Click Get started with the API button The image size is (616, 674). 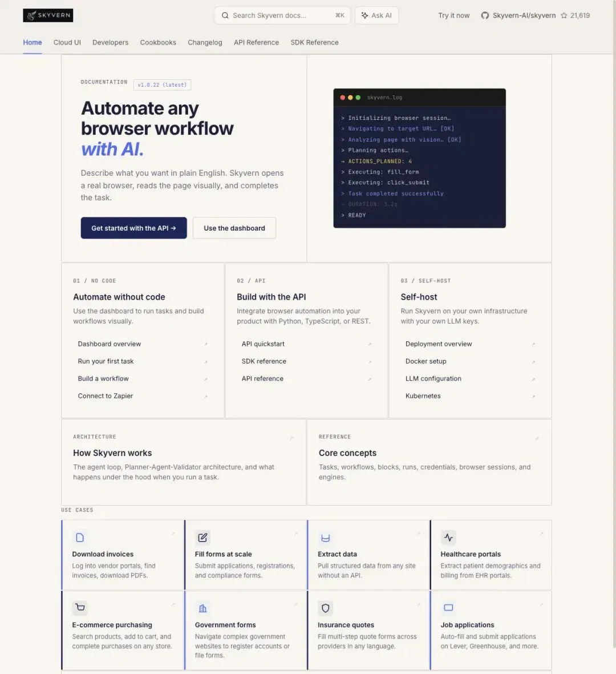[x=133, y=228]
